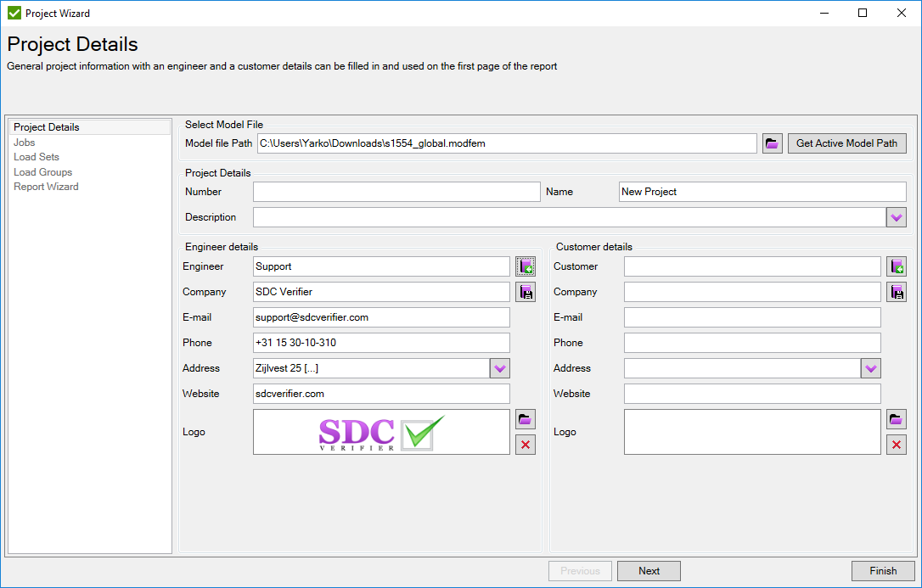Screen dimensions: 922x588
Task: Finish the Project Wizard
Action: click(x=883, y=571)
